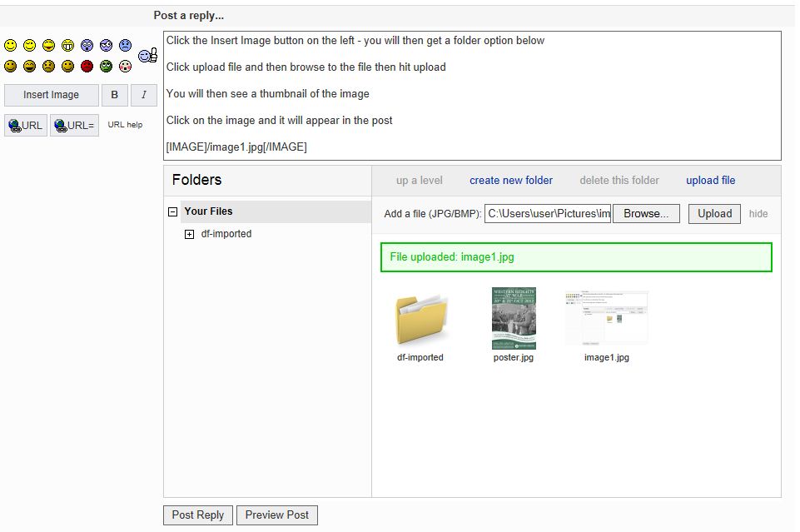Collapse the Your Files tree node

(173, 211)
